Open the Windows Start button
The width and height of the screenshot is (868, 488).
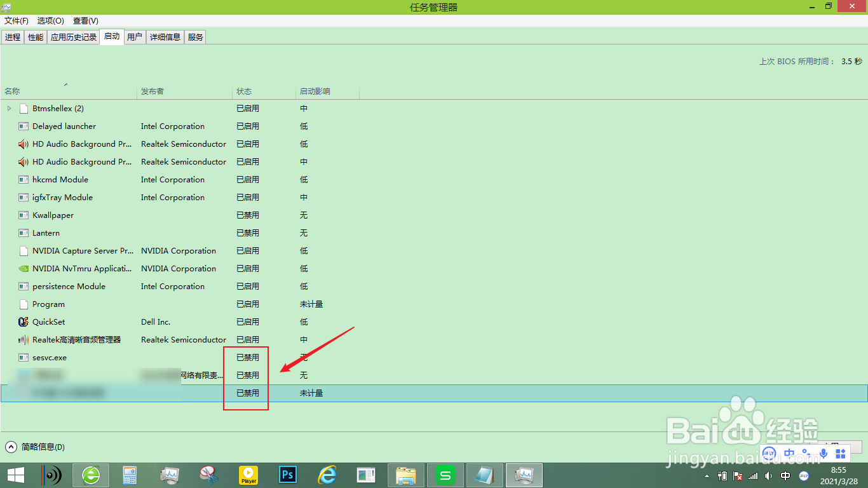point(16,475)
